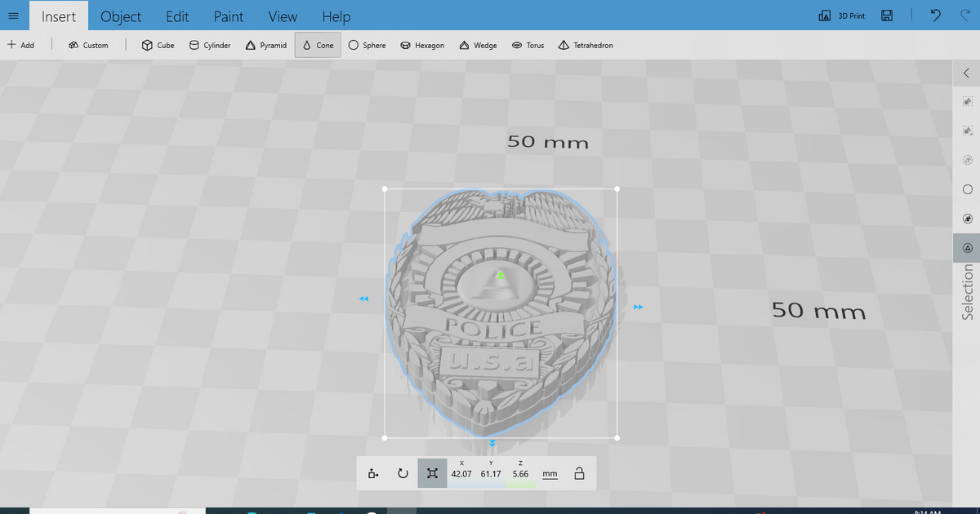Image resolution: width=980 pixels, height=514 pixels.
Task: Toggle the scale lock to unlocked
Action: (x=579, y=472)
